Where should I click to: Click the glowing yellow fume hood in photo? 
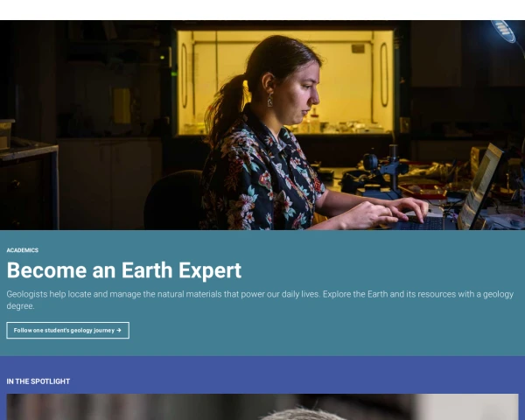285,82
